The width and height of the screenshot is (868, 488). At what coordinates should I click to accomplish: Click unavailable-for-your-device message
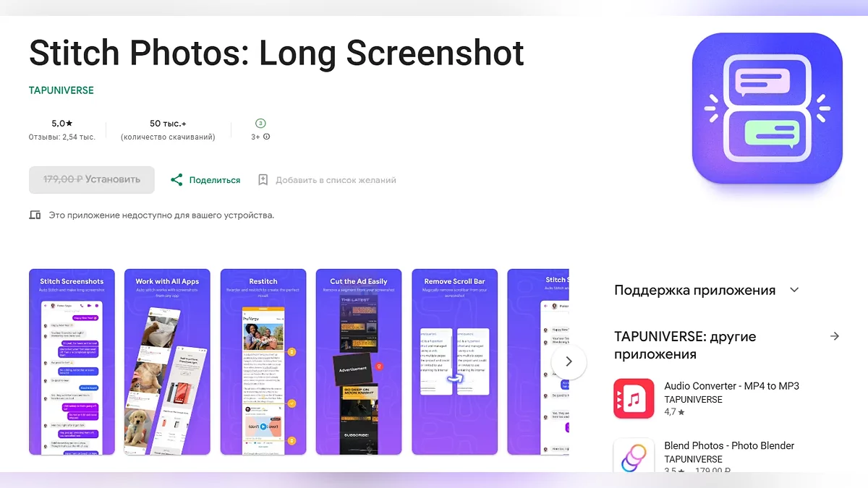click(161, 215)
